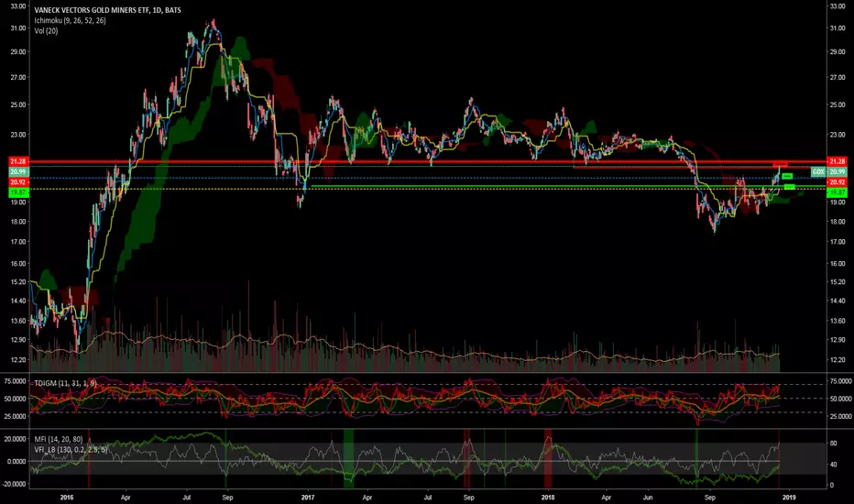This screenshot has height=504, width=854.
Task: Select the MFI (14, 20, 80) indicator legend
Action: pos(59,439)
